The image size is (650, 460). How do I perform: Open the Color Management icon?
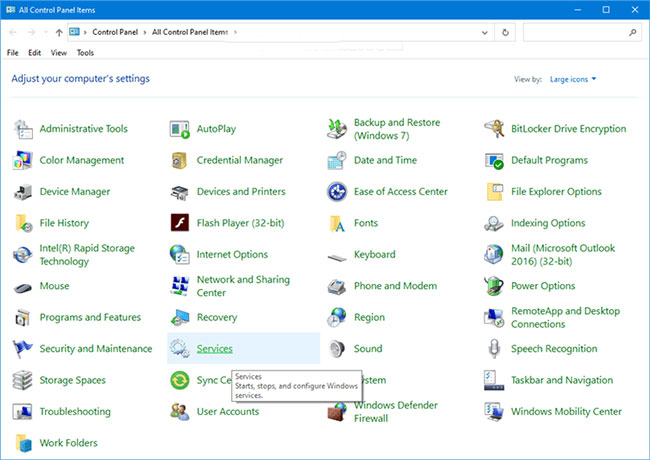coord(23,160)
